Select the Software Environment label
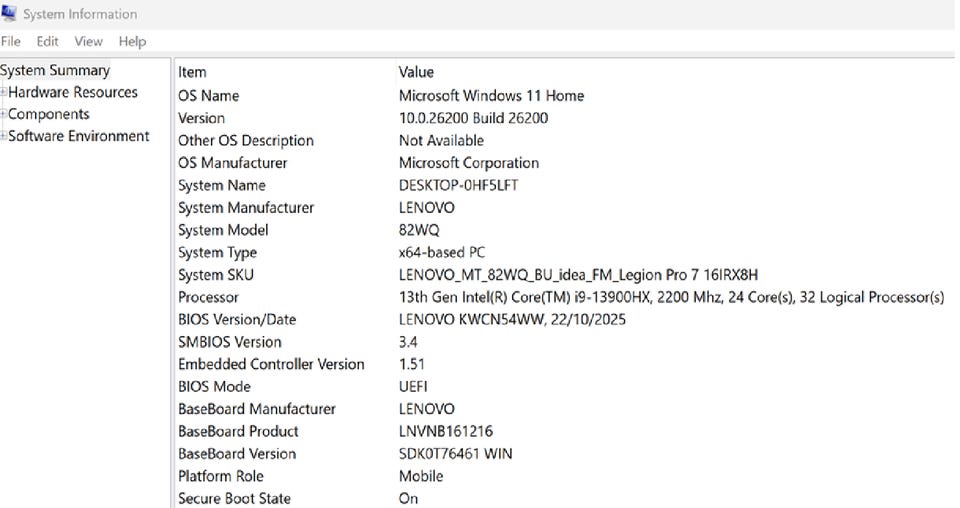 coord(79,136)
